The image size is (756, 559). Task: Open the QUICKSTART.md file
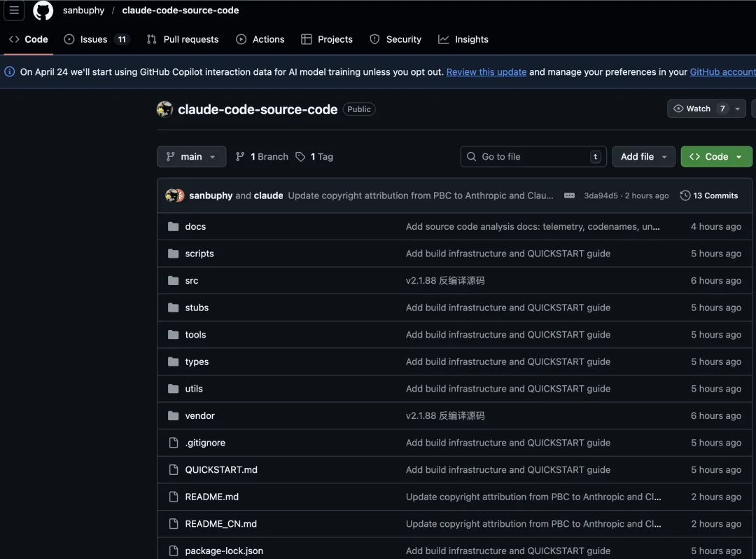tap(221, 469)
